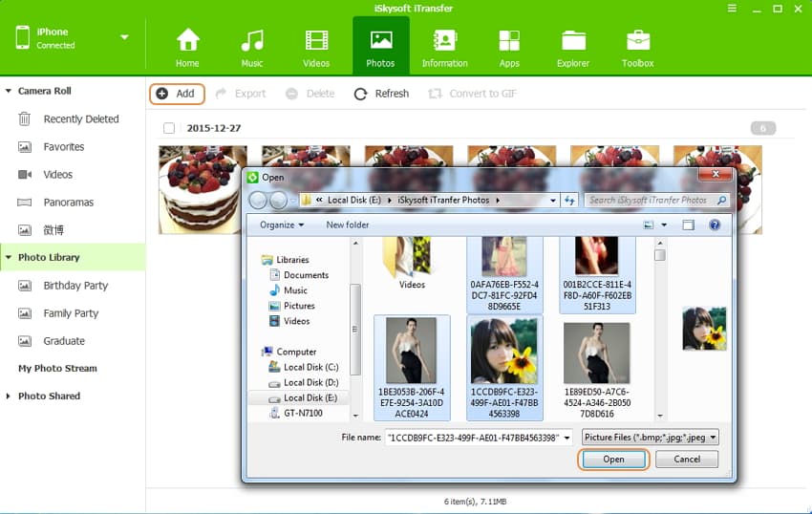
Task: Click the Graduate album icon
Action: pyautogui.click(x=24, y=341)
